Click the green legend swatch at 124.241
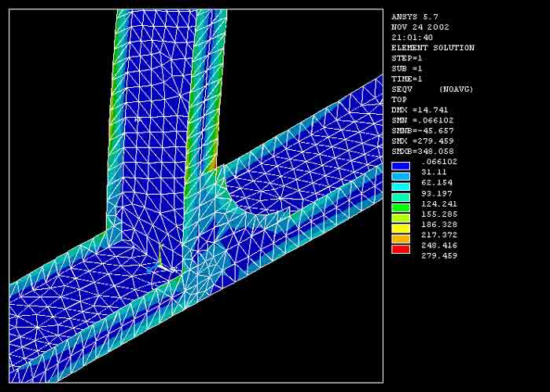Image resolution: width=550 pixels, height=392 pixels. pyautogui.click(x=401, y=208)
